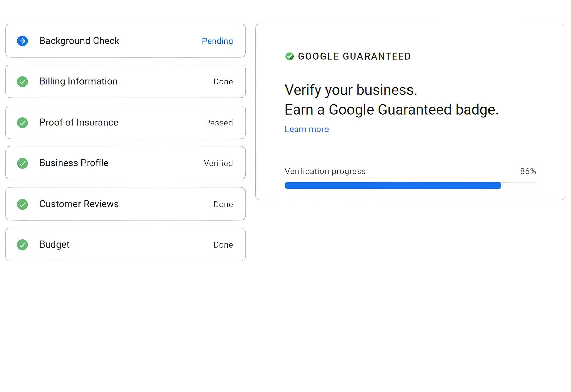
Task: Select the Billing Information label
Action: [x=78, y=81]
